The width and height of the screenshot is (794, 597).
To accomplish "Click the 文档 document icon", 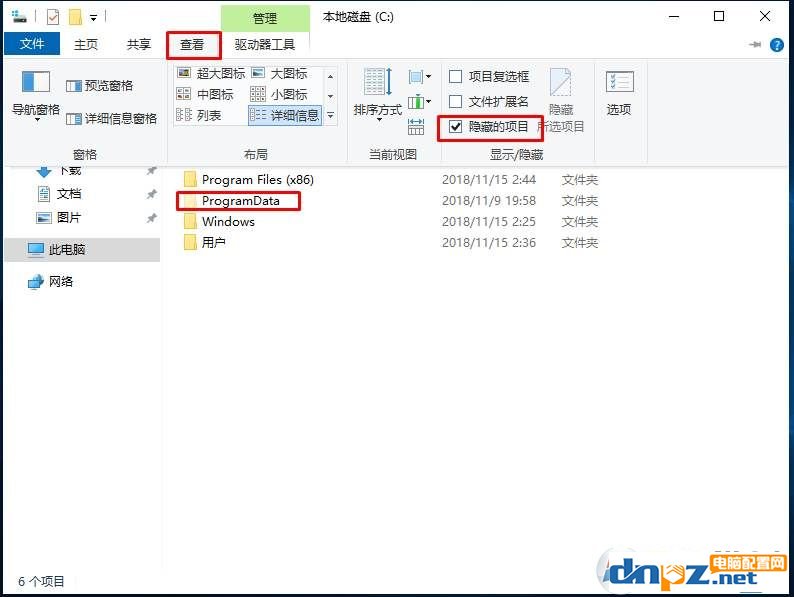I will [x=44, y=193].
